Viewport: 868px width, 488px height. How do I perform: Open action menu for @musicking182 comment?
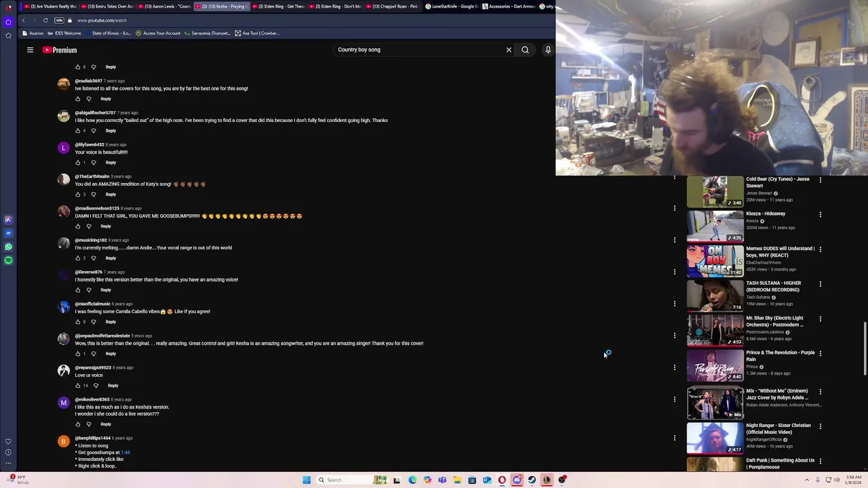point(675,240)
